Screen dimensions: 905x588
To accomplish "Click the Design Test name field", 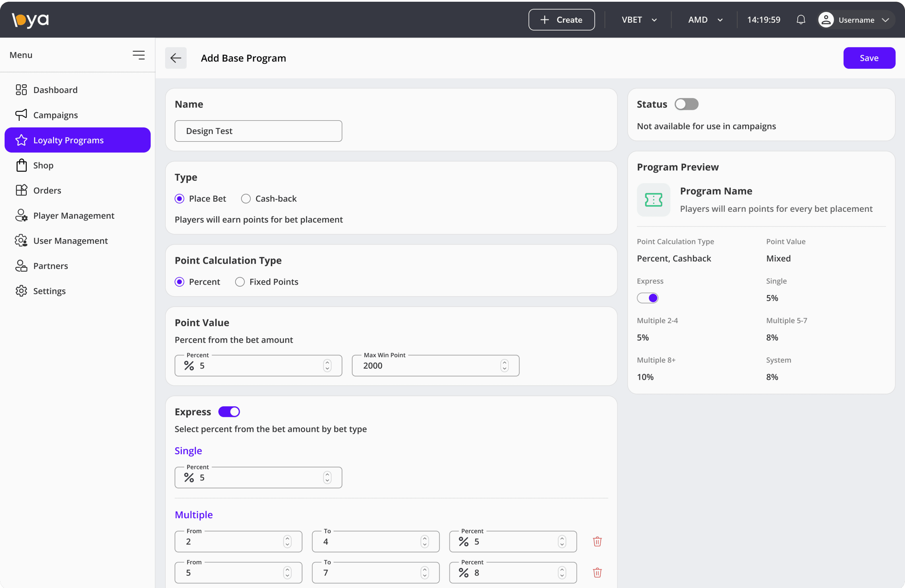I will point(258,131).
